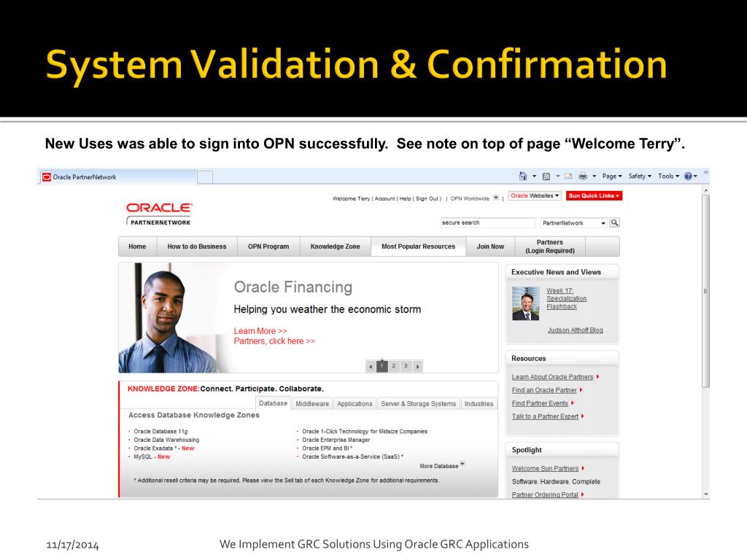Click the IE Home toolbar icon
The image size is (747, 560).
point(522,176)
